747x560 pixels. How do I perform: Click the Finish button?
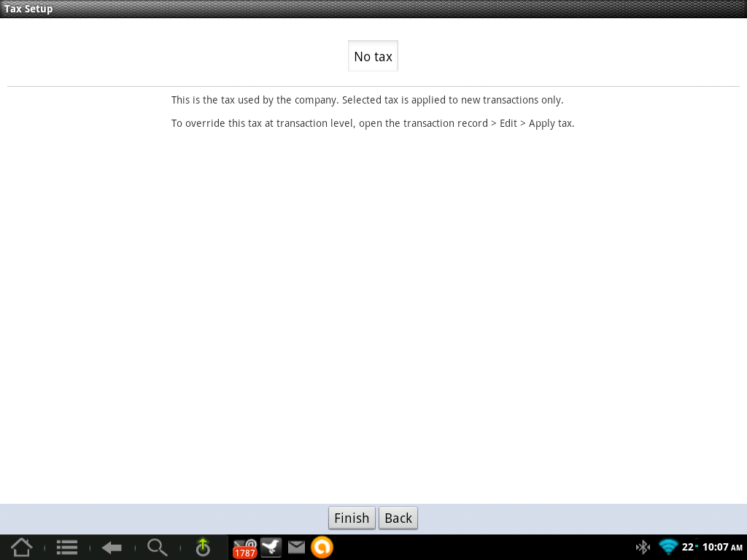352,518
